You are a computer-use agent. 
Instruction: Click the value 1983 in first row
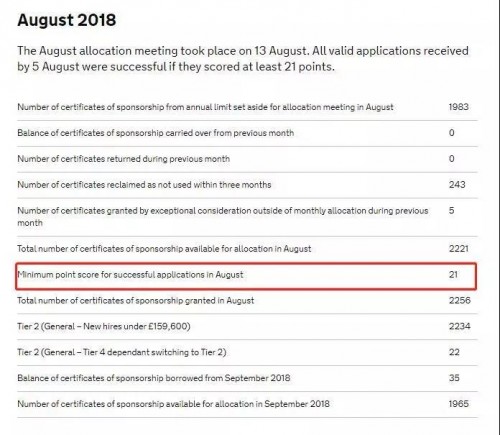[458, 107]
